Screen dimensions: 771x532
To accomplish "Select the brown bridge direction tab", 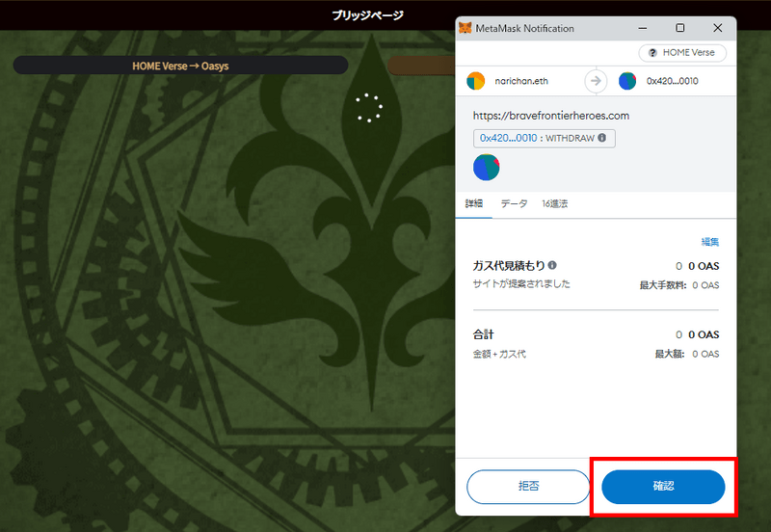I will (x=420, y=66).
